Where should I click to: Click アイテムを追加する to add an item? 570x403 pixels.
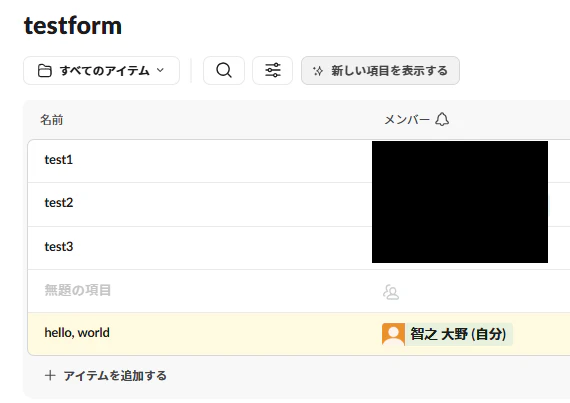tap(115, 375)
